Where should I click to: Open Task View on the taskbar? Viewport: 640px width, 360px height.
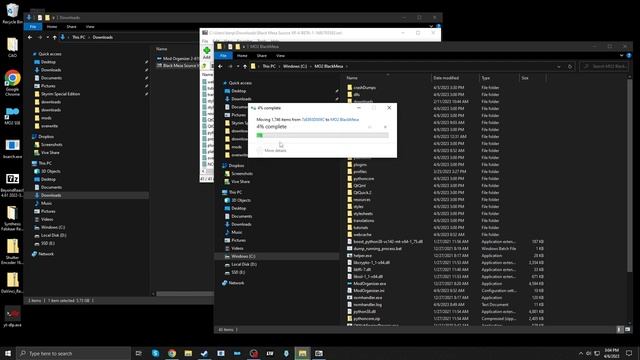139,353
